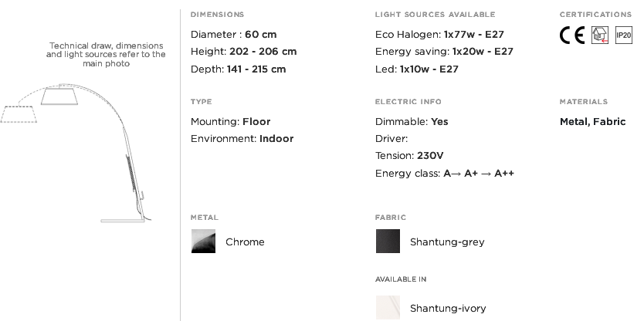Screen dimensions: 644x321
Task: Select the Chrome metal finish swatch
Action: pos(203,241)
